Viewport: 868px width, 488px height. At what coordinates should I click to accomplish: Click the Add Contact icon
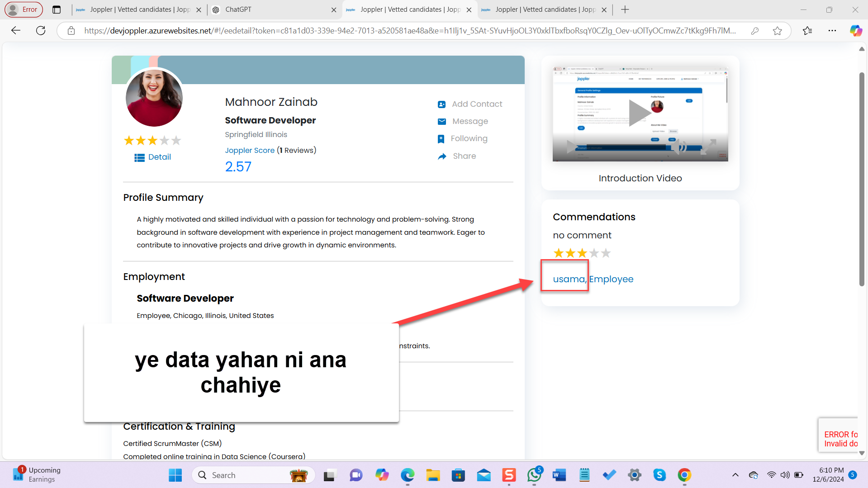442,104
